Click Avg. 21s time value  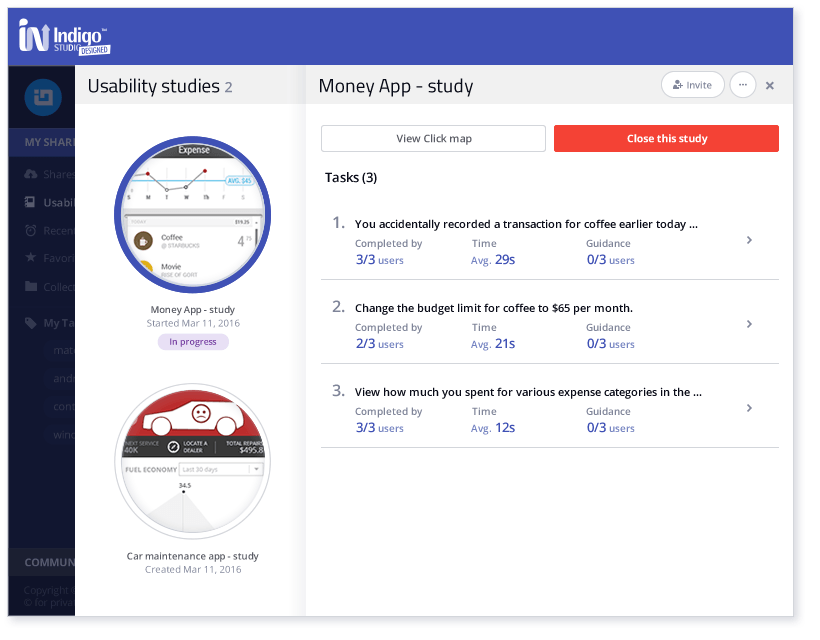(x=493, y=344)
